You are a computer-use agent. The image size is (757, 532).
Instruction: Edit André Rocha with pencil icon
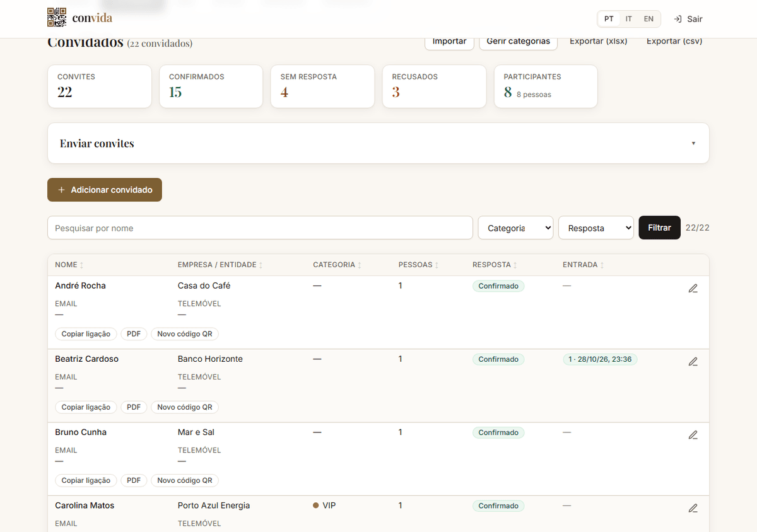(x=693, y=289)
